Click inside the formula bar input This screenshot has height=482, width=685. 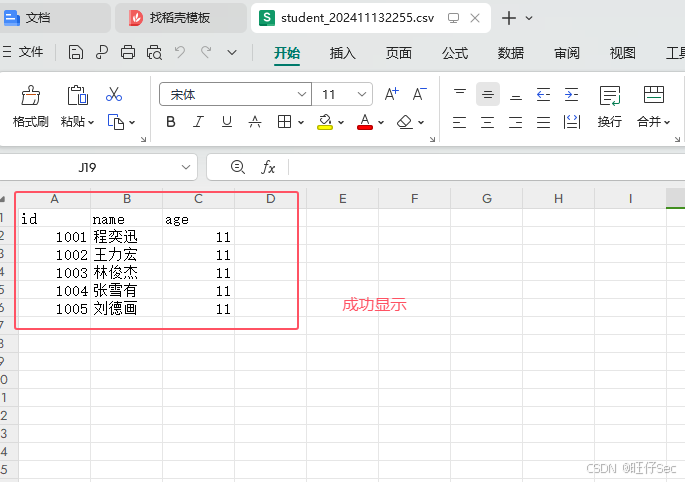point(487,167)
